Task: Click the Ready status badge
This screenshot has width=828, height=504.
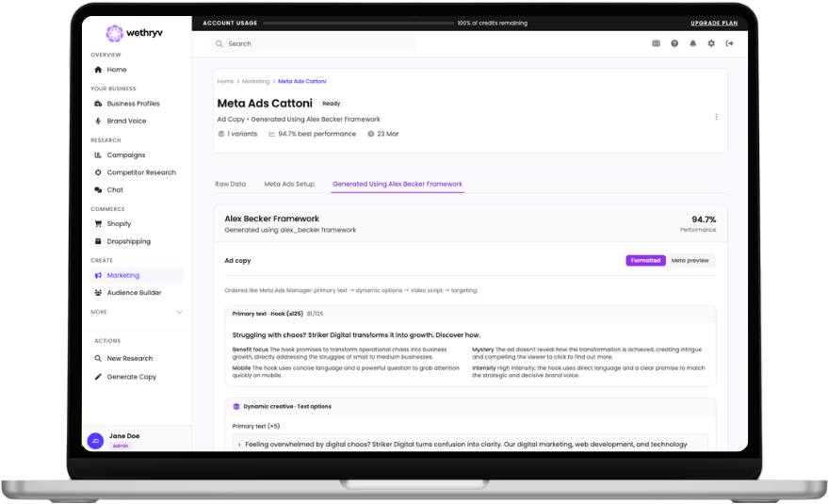Action: (331, 104)
